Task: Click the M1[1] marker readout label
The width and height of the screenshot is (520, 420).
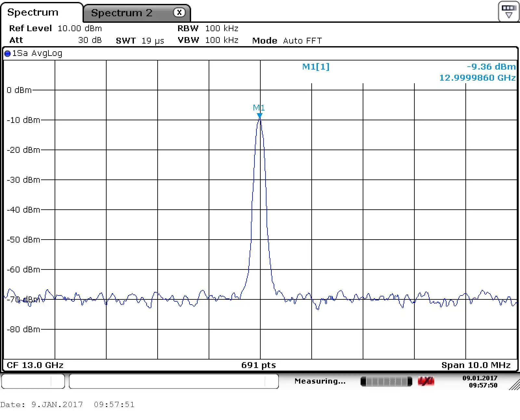Action: click(316, 67)
